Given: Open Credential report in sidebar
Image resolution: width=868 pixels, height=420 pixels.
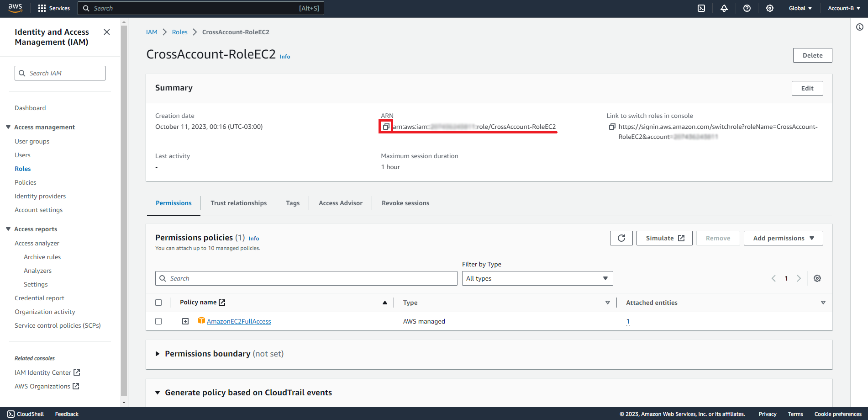Looking at the screenshot, I should [40, 298].
